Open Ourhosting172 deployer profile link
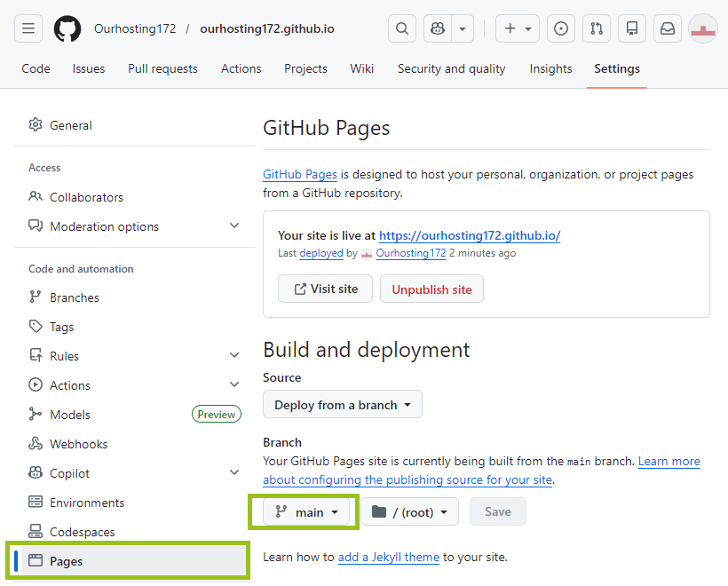Viewport: 728px width, 586px height. tap(411, 254)
